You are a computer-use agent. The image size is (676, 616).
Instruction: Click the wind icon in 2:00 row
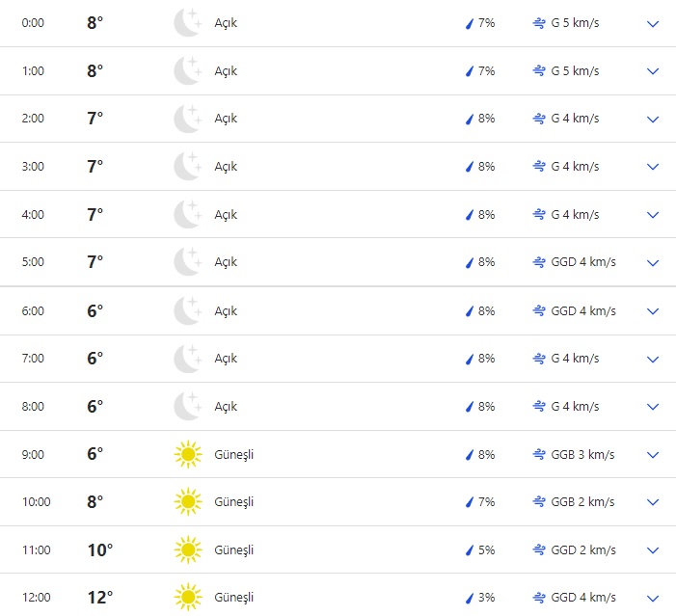pos(539,119)
